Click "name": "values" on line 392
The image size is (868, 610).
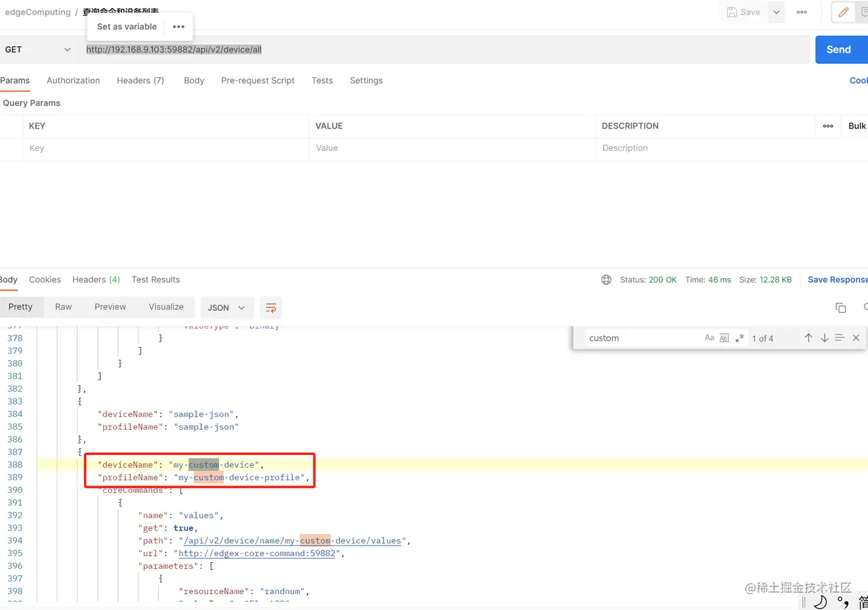[181, 516]
